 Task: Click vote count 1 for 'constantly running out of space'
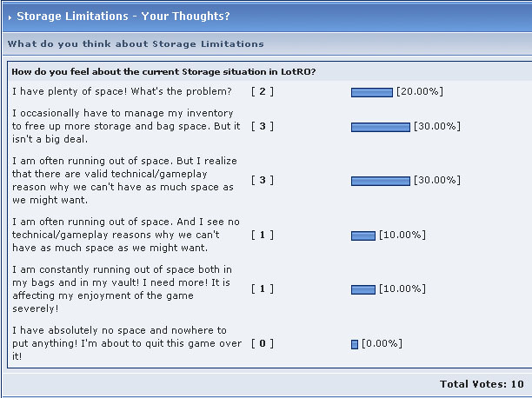263,289
